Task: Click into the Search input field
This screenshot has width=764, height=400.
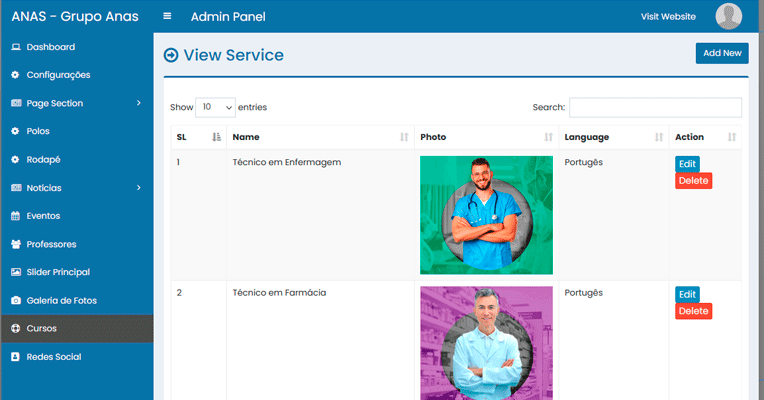Action: [655, 107]
